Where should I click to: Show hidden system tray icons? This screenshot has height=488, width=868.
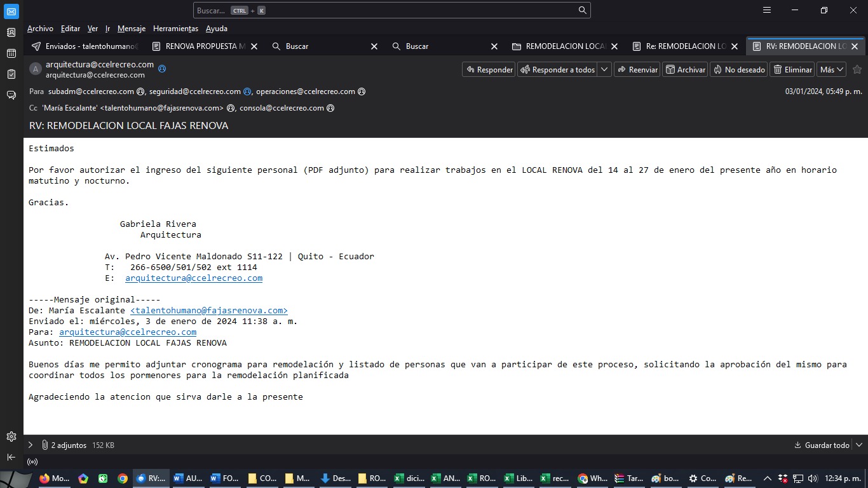(x=767, y=478)
